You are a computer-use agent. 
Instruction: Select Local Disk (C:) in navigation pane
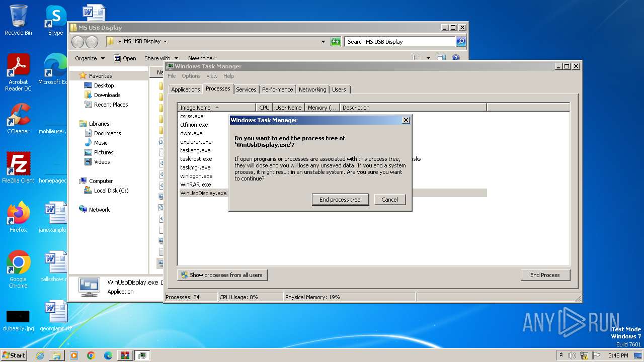[111, 191]
